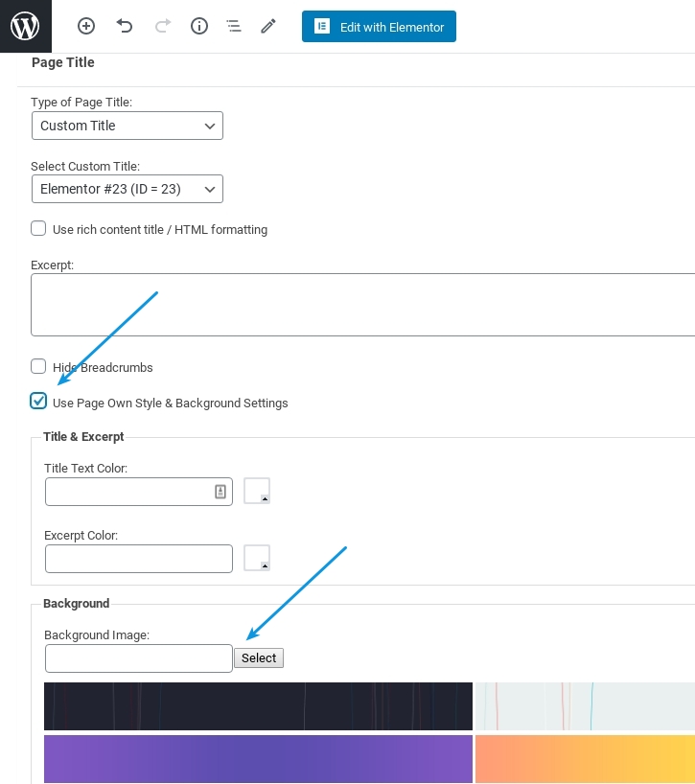
Task: Enable rich content title HTML formatting
Action: tap(38, 229)
